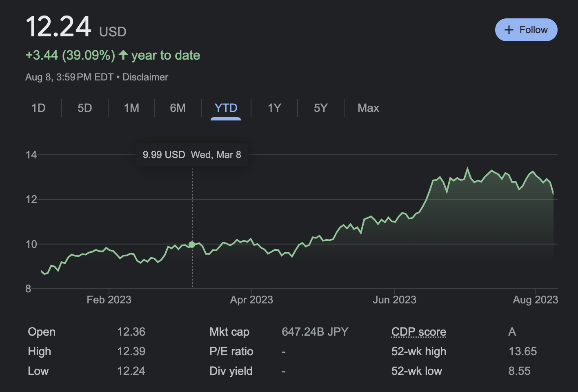Select the Max time range

(x=368, y=108)
